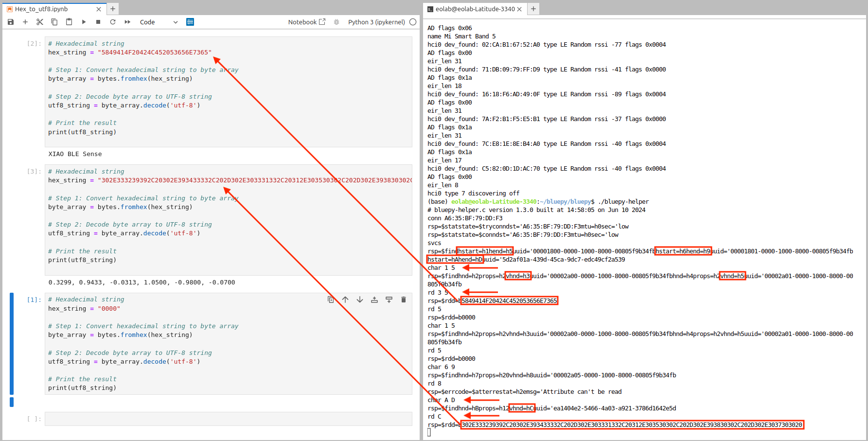Click the terminal line 'char 6 9'
Screen dimensions: 868x441
tap(441, 367)
